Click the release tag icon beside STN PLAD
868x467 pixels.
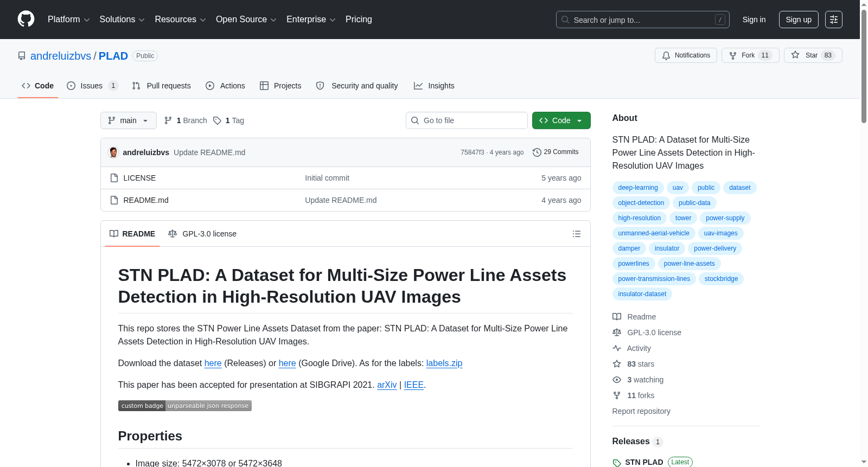click(617, 463)
